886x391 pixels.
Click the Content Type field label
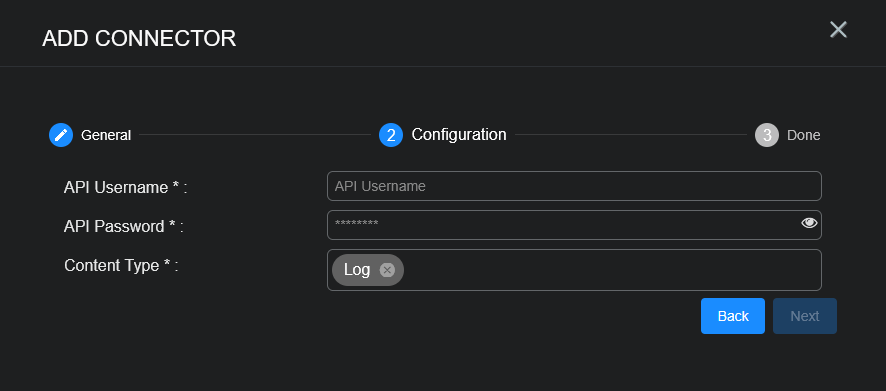121,266
